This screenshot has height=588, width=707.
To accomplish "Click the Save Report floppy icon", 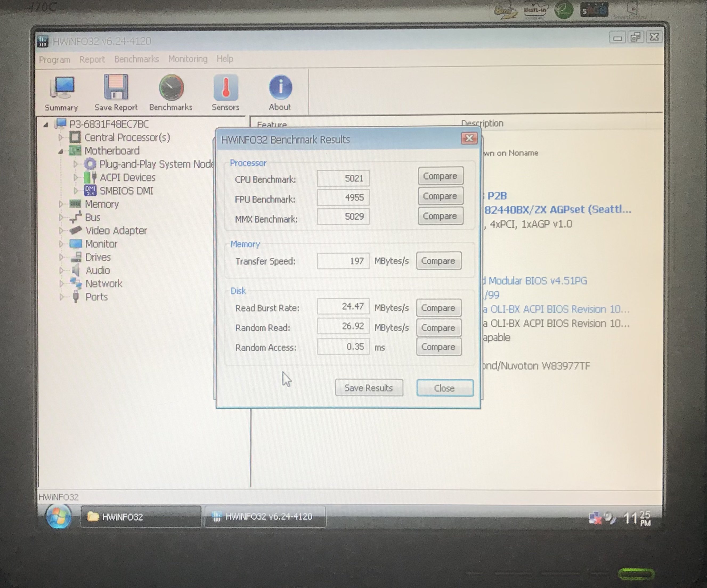I will pos(116,87).
